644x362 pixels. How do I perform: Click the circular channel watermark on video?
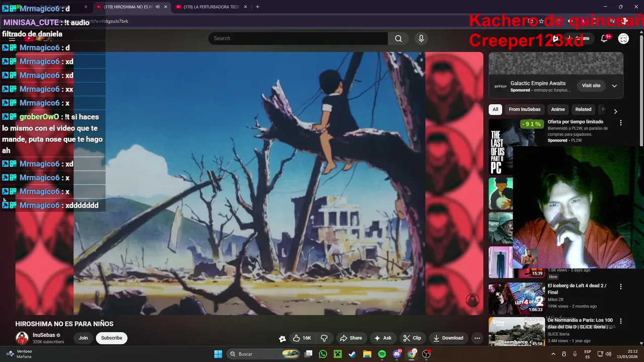[472, 300]
